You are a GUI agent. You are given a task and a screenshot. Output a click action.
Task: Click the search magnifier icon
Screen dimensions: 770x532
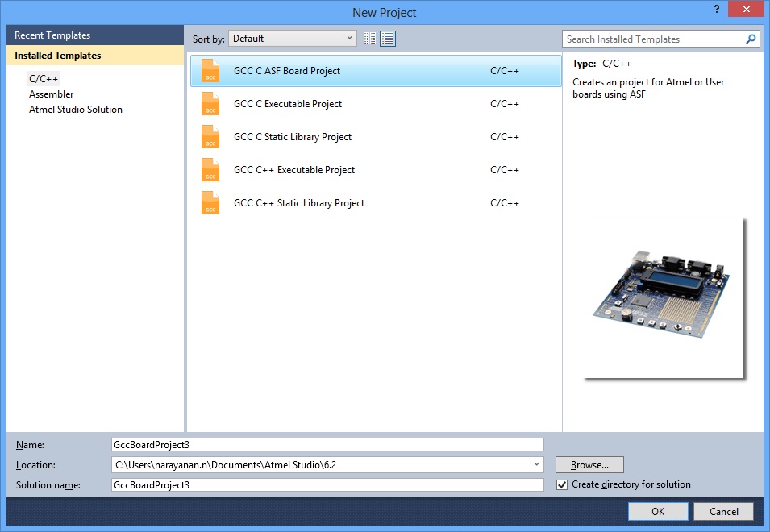tap(751, 39)
